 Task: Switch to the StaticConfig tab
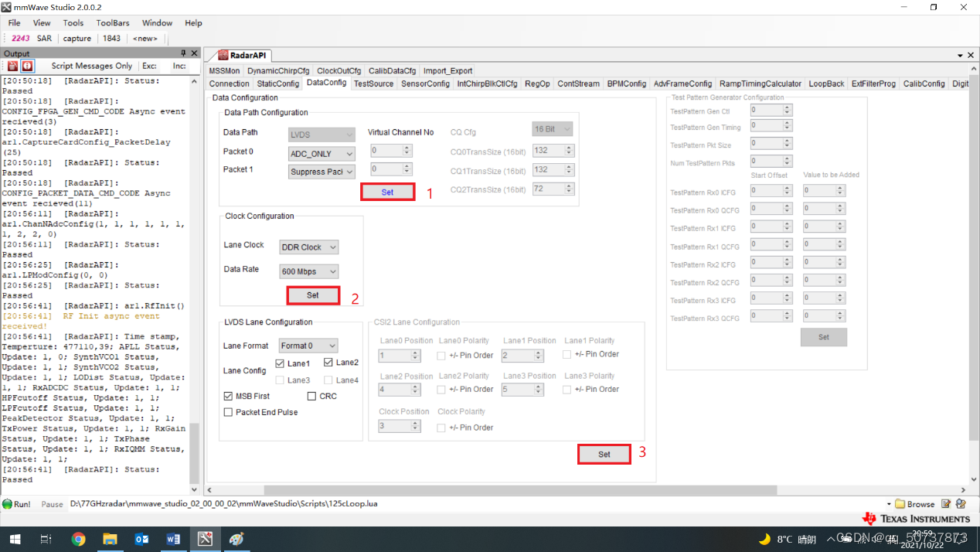tap(278, 83)
